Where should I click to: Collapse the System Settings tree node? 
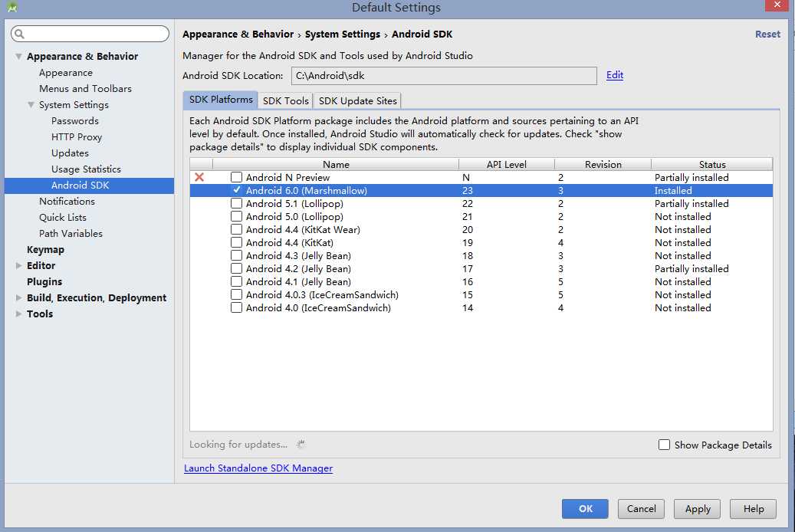31,104
